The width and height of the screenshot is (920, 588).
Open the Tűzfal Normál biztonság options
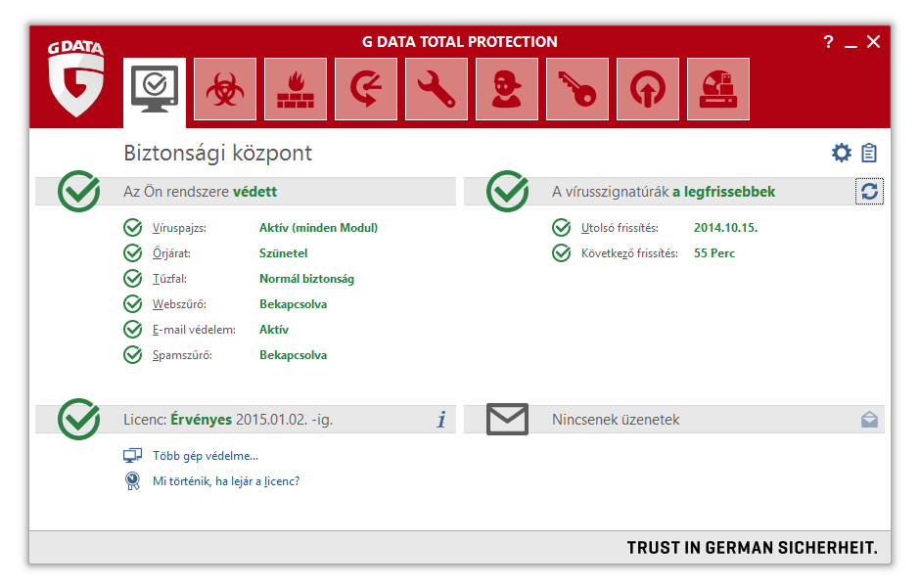(306, 279)
